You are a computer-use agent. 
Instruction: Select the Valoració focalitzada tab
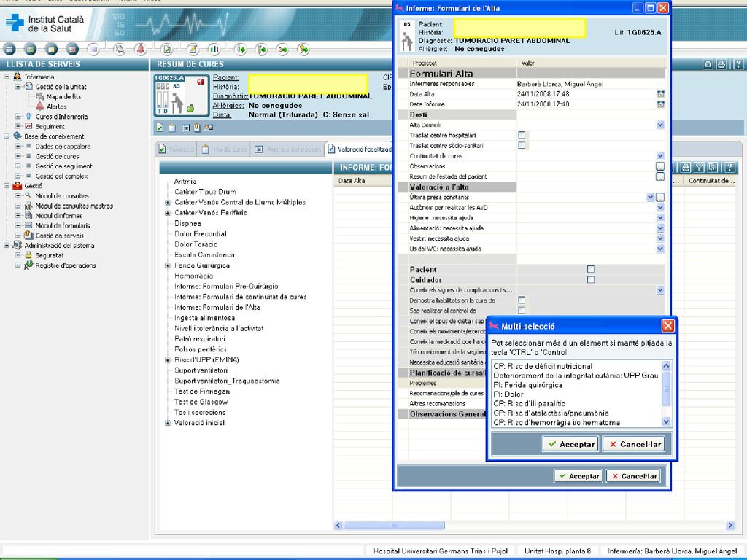point(360,149)
